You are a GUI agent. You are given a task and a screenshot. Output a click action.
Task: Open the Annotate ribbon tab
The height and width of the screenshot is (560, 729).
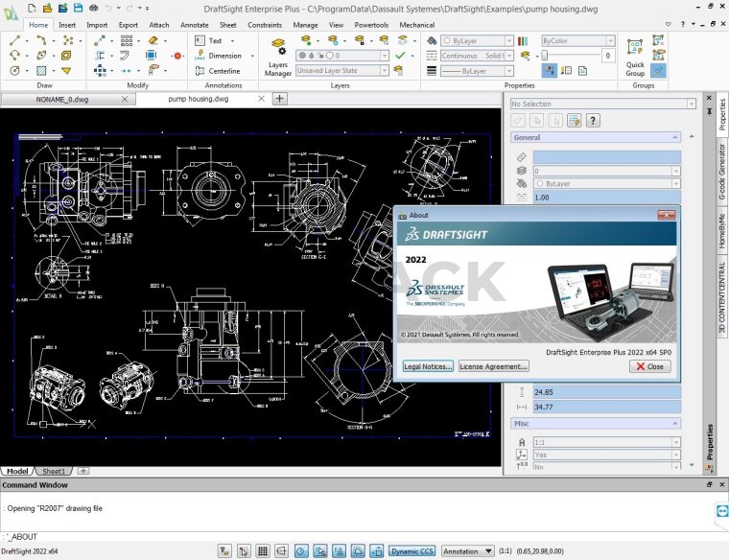point(194,25)
